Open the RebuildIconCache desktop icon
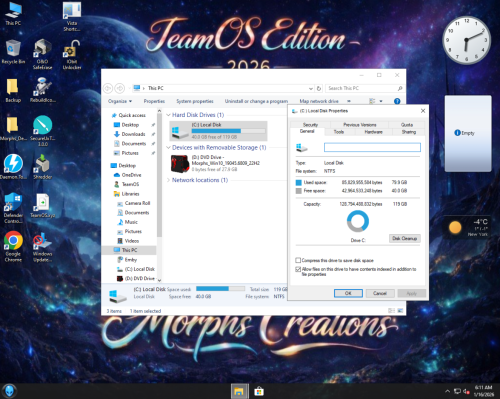The height and width of the screenshot is (399, 500). coord(43,90)
